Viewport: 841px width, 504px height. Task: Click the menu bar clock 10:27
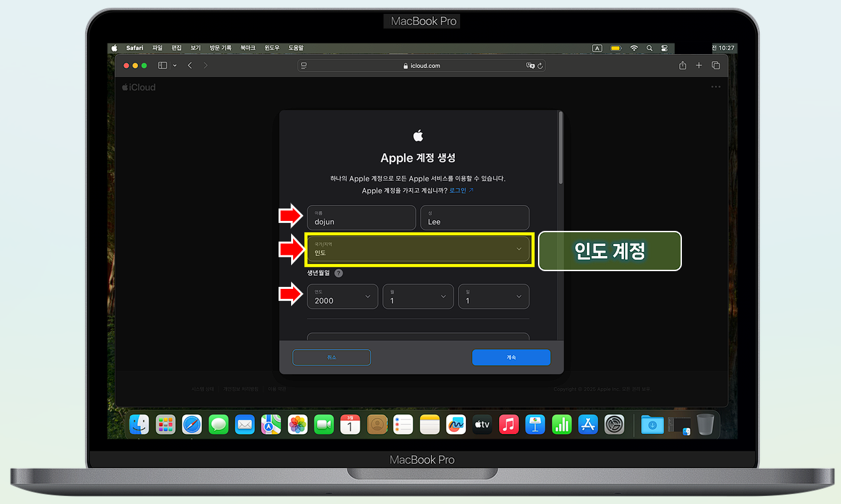pyautogui.click(x=724, y=48)
